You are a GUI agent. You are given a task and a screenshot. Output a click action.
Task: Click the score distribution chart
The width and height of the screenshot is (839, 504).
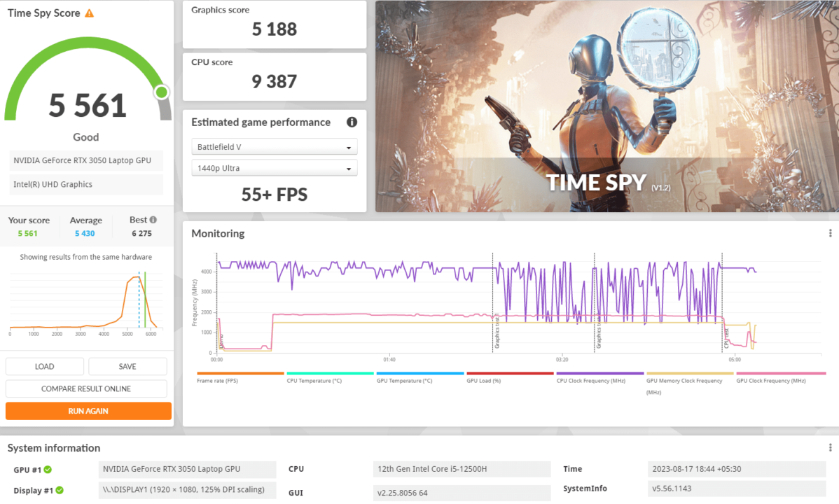86,302
